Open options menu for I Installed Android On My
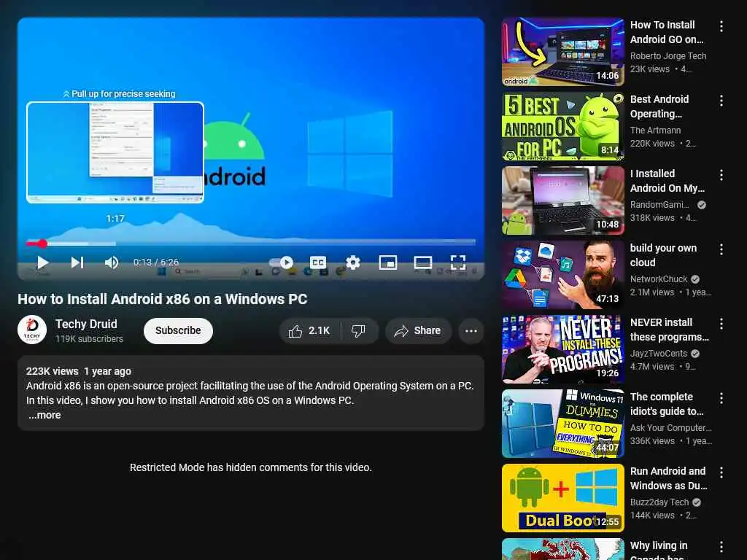 [721, 175]
